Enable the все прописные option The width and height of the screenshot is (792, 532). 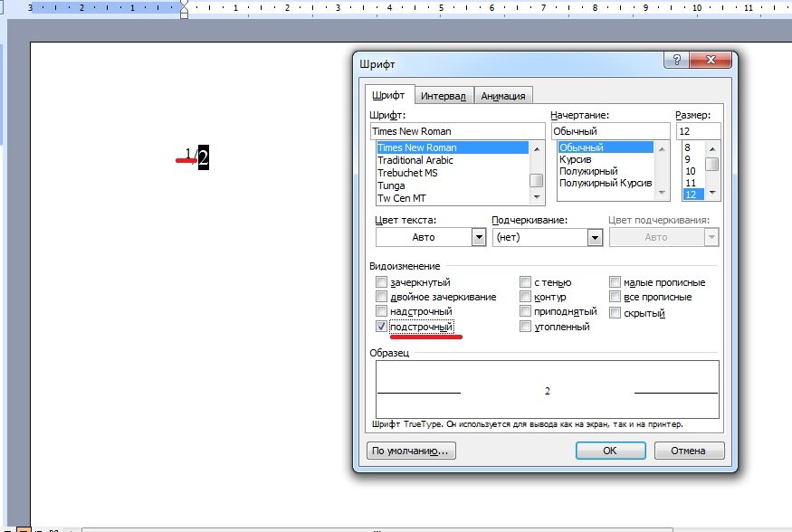tap(615, 297)
